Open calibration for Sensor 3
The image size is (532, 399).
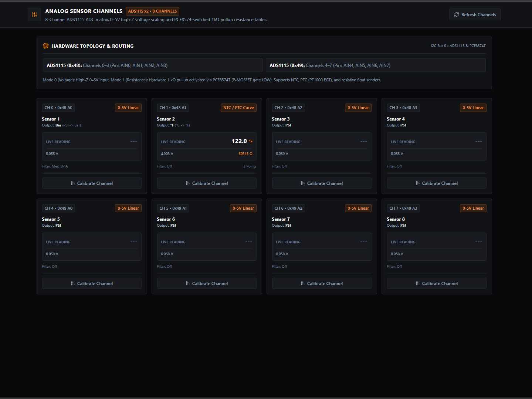tap(322, 183)
